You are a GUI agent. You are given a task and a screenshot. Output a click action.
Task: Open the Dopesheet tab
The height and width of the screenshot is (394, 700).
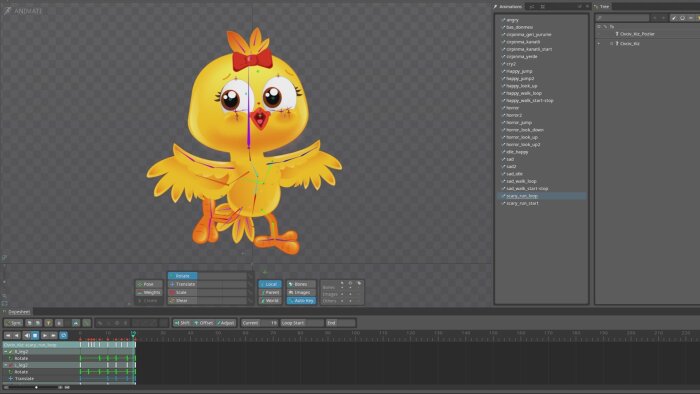17,312
